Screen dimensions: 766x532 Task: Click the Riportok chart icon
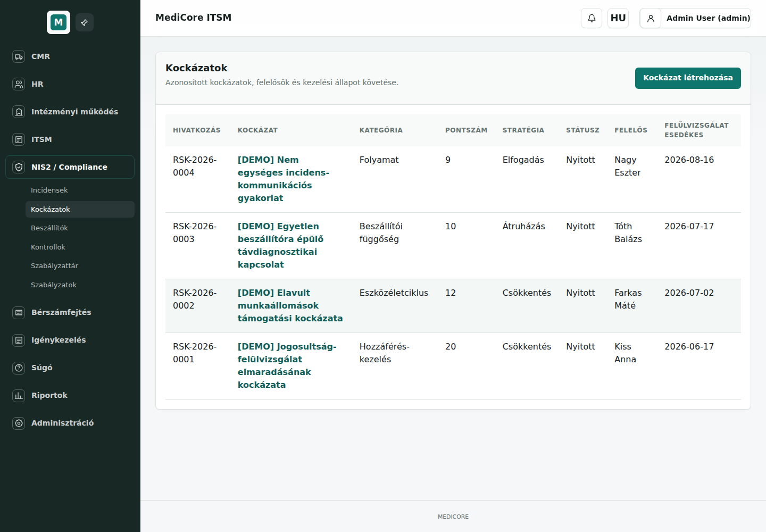click(x=19, y=395)
